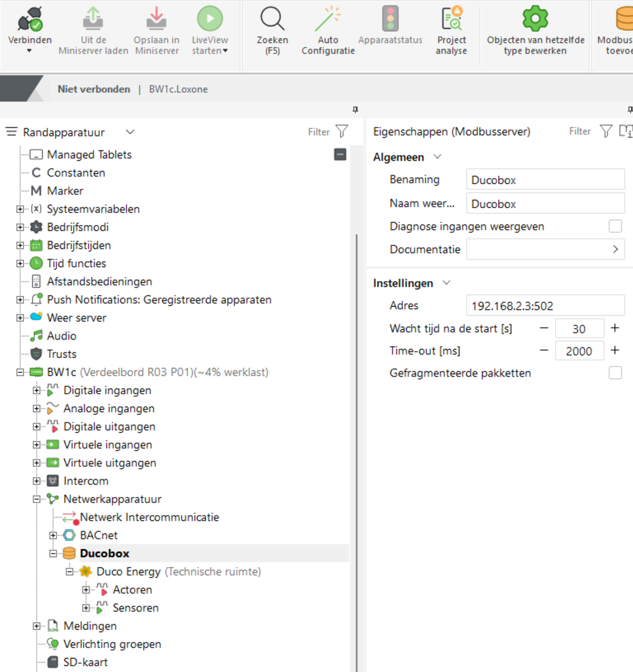Increase Wacht tijd na de start
Viewport: 633px width, 672px height.
coord(615,328)
